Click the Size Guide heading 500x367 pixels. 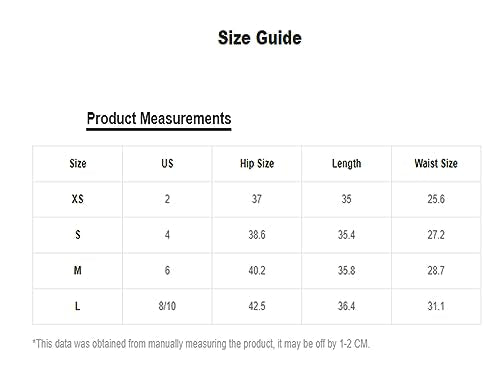(x=260, y=38)
